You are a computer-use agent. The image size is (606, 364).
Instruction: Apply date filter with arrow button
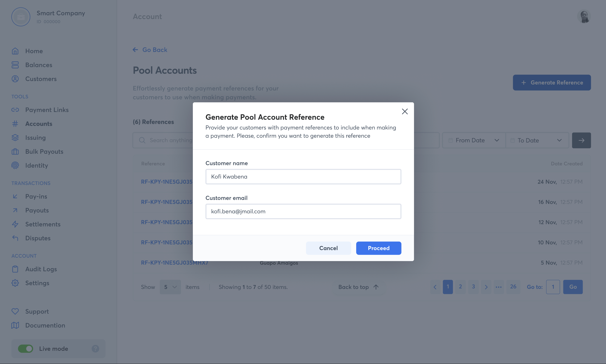pyautogui.click(x=581, y=140)
